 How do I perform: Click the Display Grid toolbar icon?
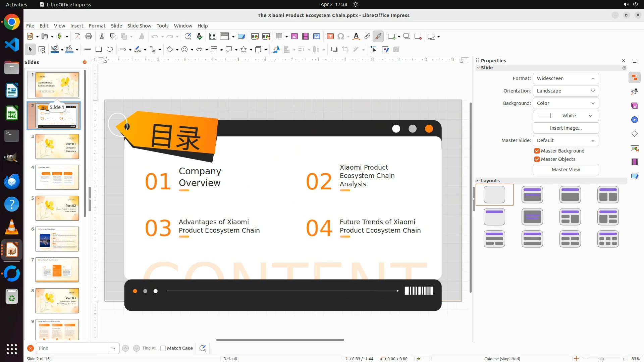point(212,37)
